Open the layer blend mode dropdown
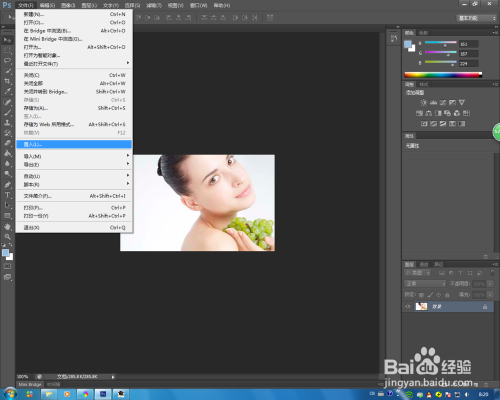The height and width of the screenshot is (400, 500). pos(425,284)
